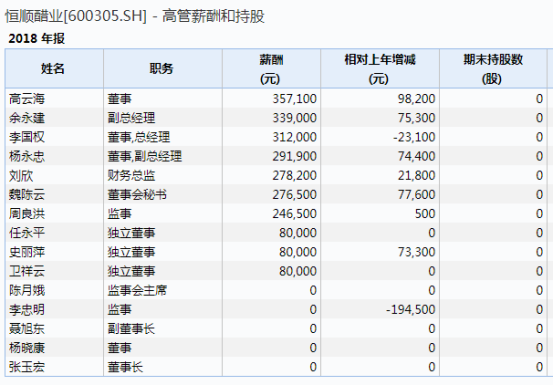Click the change value 98,200

[417, 99]
